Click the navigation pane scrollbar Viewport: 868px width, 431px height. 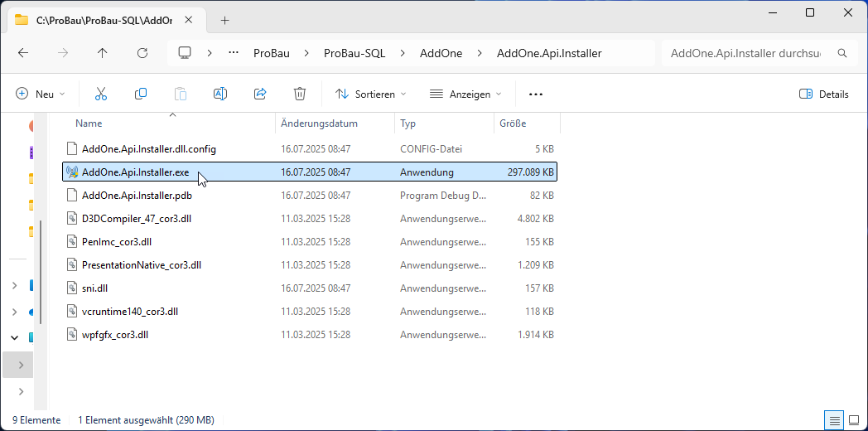pyautogui.click(x=40, y=272)
